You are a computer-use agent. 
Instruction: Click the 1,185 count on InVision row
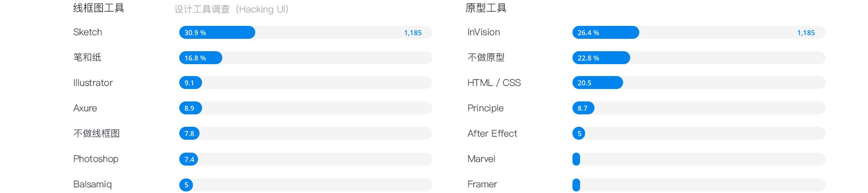click(806, 33)
